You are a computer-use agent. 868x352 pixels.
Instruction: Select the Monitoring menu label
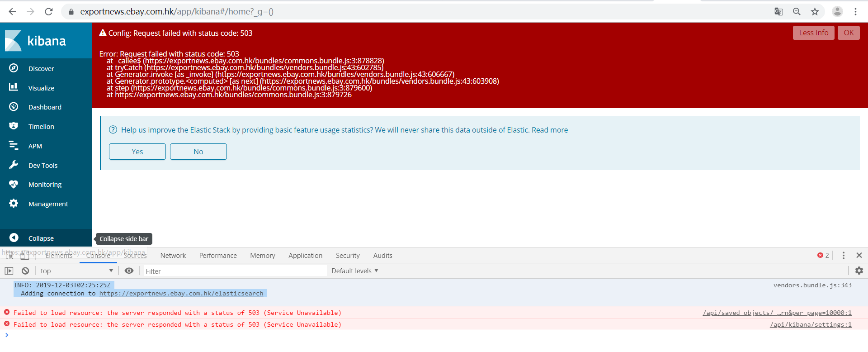[x=45, y=185]
